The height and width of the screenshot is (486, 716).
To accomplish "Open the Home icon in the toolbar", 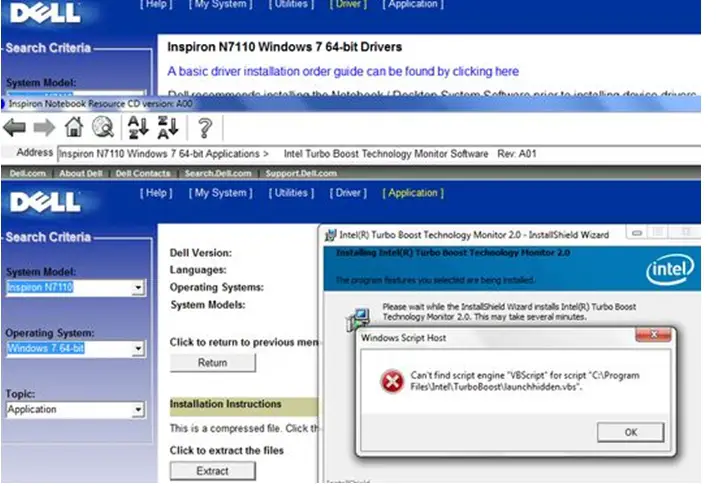I will 74,127.
